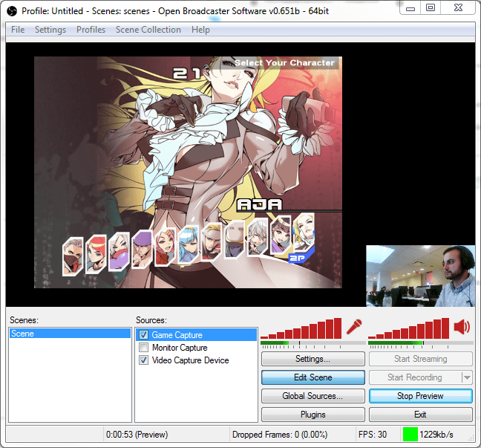Click the green bitrate status indicator
Image resolution: width=481 pixels, height=448 pixels.
click(x=410, y=434)
